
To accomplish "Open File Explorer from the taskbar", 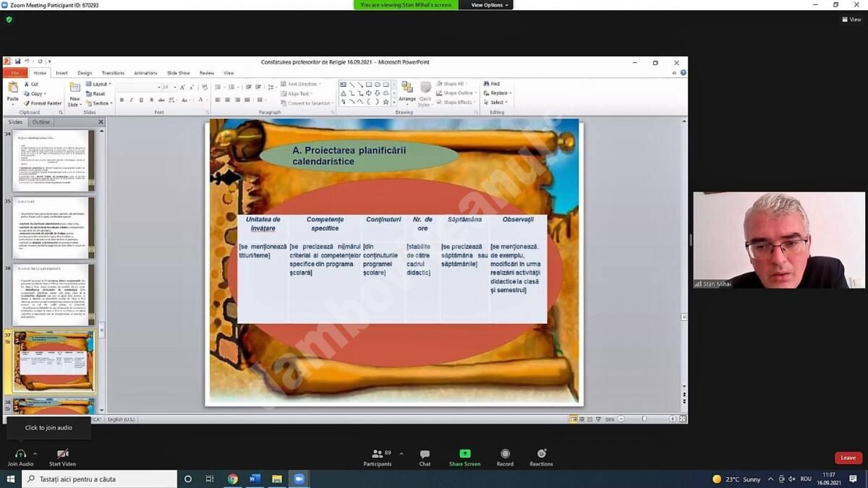I will [x=276, y=479].
